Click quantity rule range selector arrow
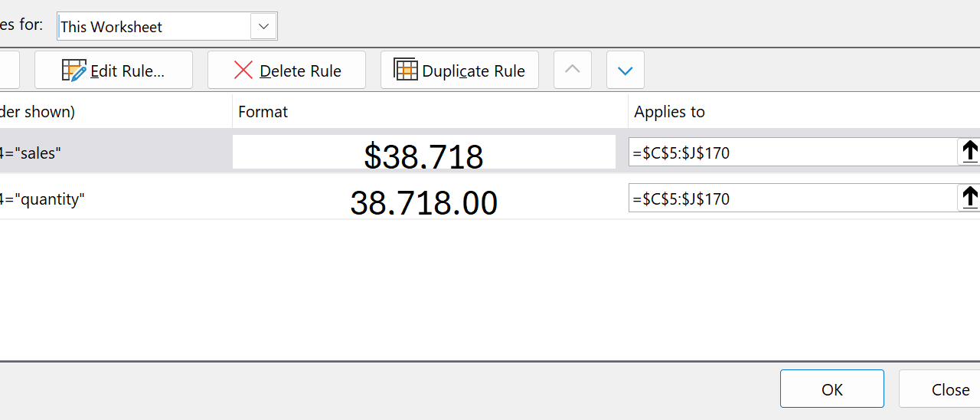980x420 pixels. click(x=969, y=198)
